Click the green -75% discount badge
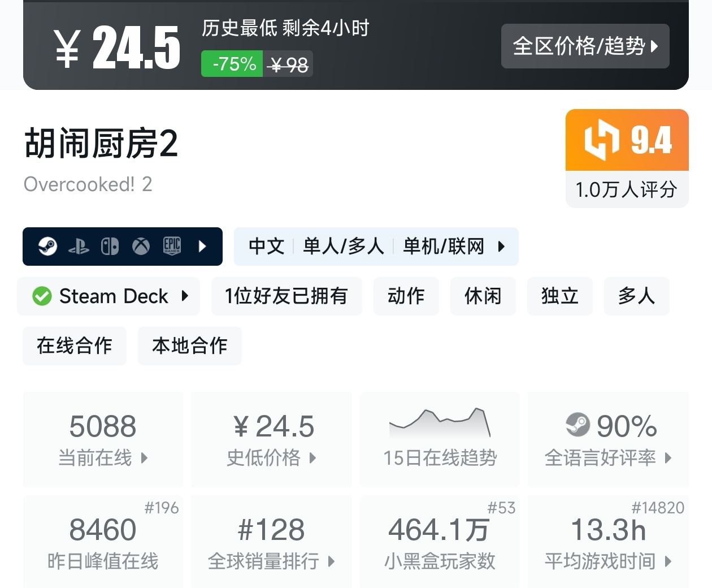The width and height of the screenshot is (712, 588). (x=232, y=64)
